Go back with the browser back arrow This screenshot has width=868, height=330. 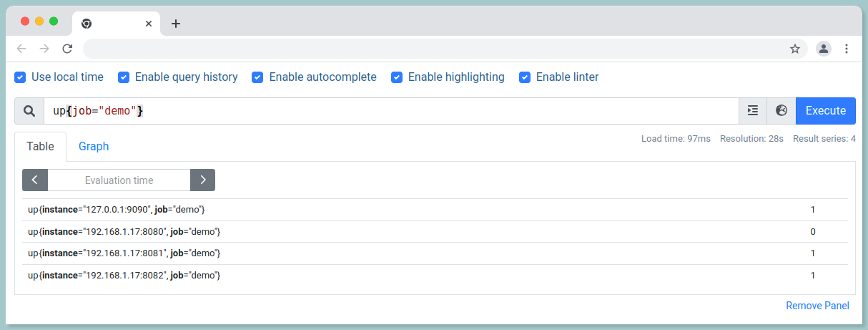pyautogui.click(x=21, y=49)
